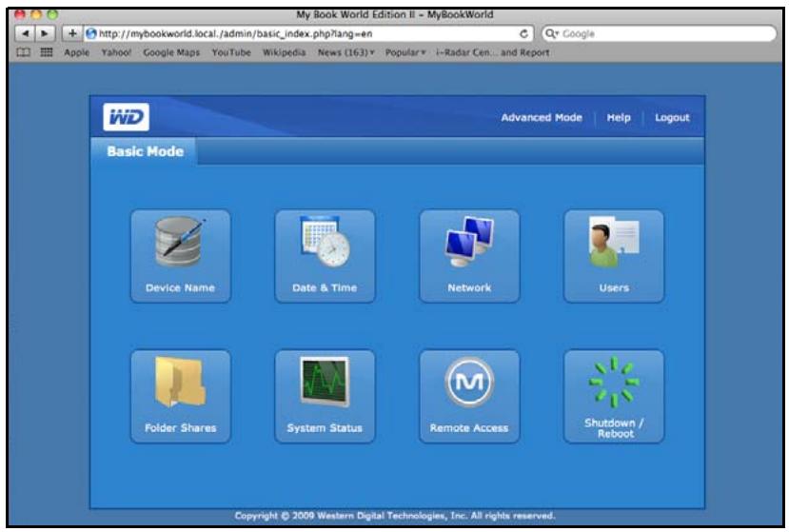789x532 pixels.
Task: Select the Basic Mode tab
Action: 145,151
